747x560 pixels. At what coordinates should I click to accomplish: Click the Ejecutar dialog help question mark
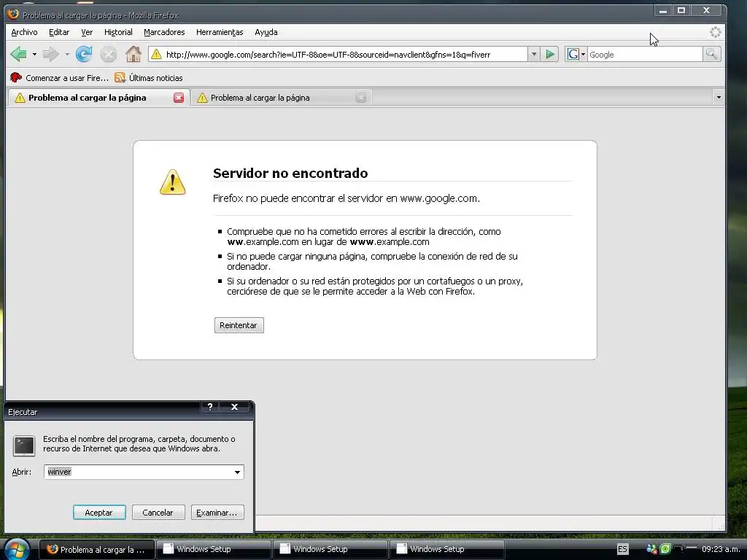(x=210, y=407)
